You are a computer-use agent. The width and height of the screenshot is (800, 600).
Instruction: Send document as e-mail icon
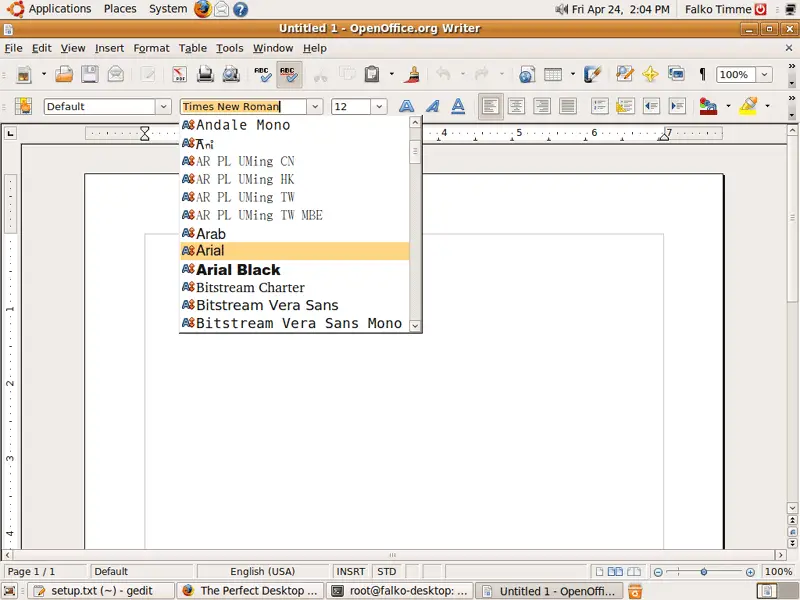[x=116, y=74]
